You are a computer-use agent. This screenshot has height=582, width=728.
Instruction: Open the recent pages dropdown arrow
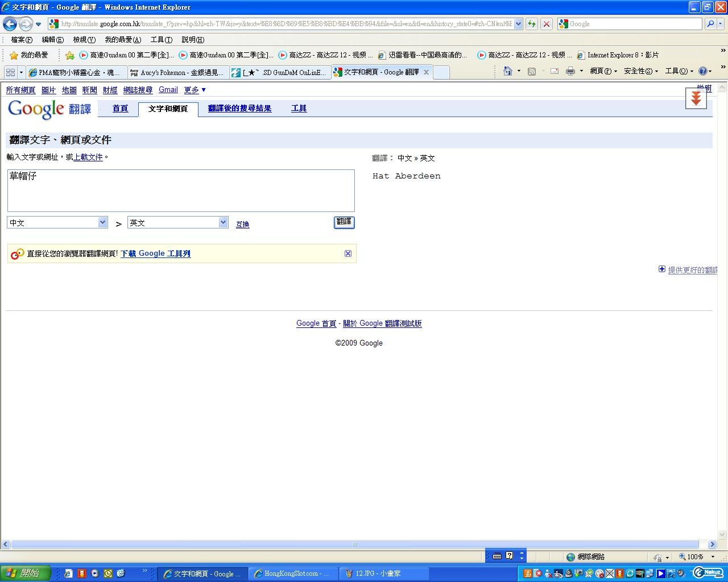point(38,24)
